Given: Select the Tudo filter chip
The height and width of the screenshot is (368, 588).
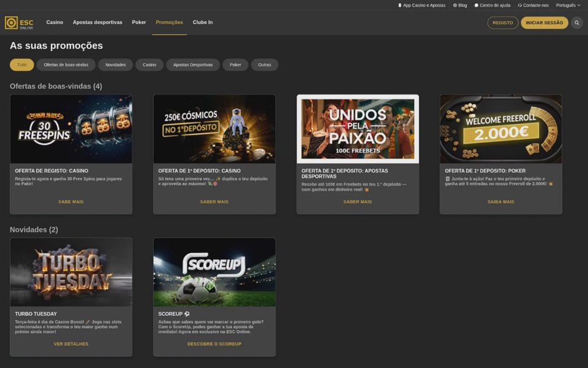Looking at the screenshot, I should tap(22, 64).
